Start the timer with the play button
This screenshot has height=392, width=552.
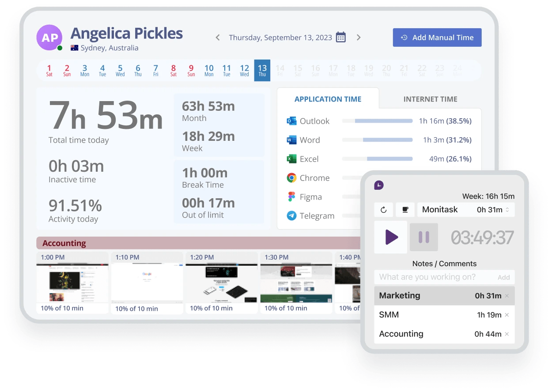390,237
